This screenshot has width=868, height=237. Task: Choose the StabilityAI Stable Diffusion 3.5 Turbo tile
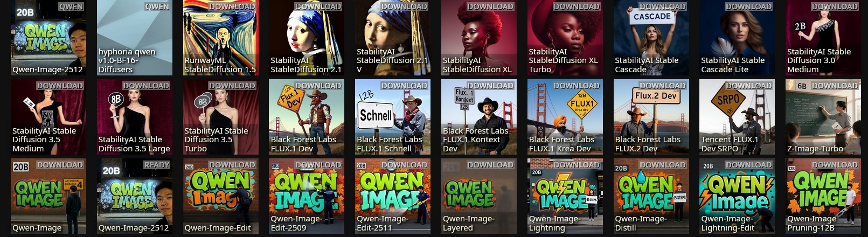[x=220, y=117]
